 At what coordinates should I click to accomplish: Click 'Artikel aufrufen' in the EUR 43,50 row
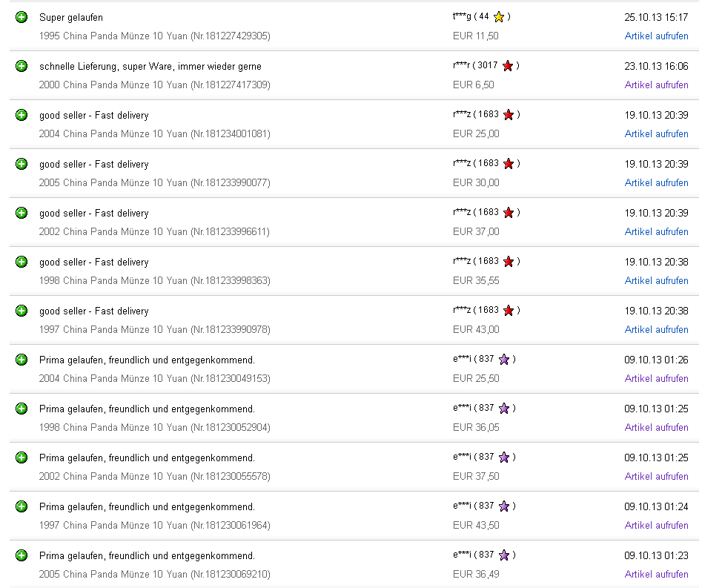point(656,525)
